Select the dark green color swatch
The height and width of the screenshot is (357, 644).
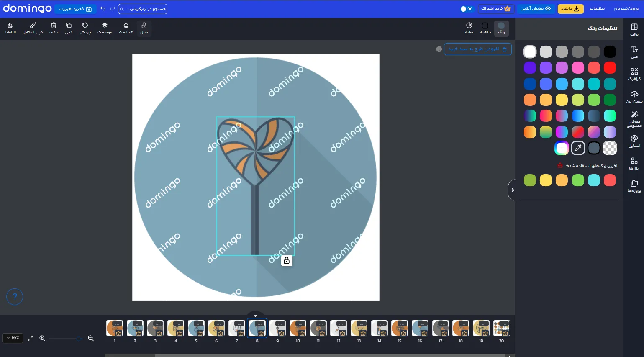pos(610,100)
